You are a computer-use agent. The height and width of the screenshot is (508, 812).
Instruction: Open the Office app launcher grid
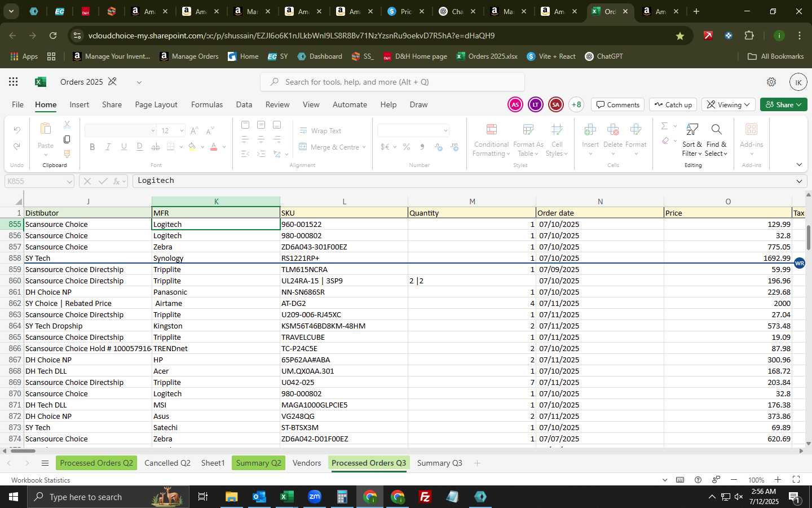13,82
